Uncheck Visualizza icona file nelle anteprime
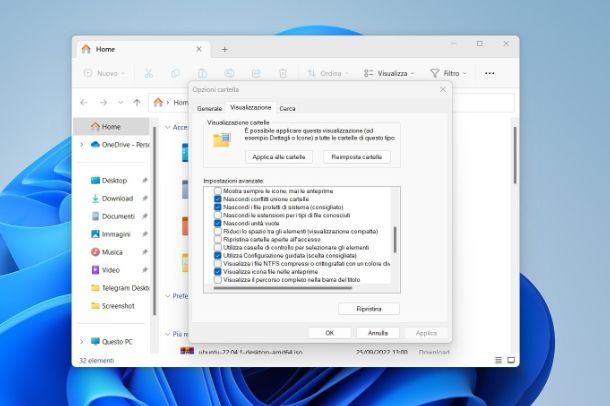The image size is (610, 406). coord(218,271)
